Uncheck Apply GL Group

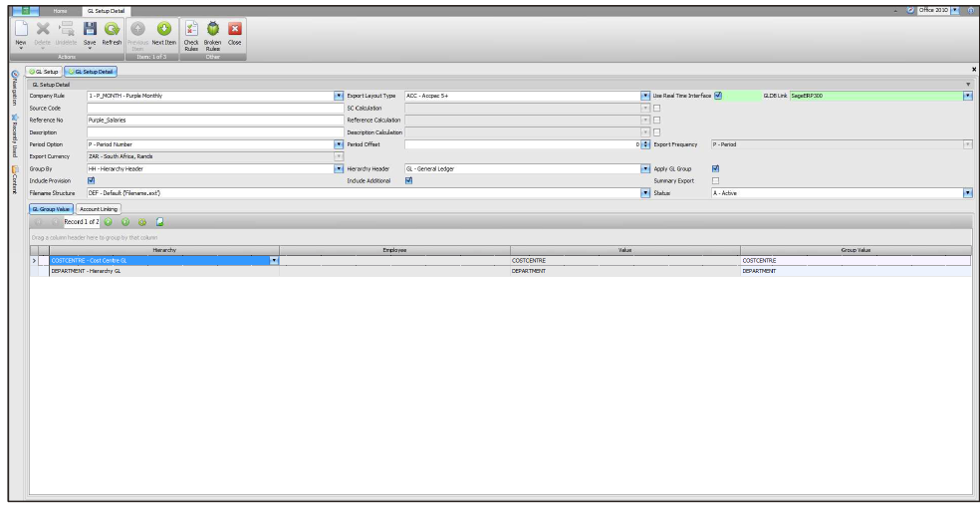click(x=716, y=168)
